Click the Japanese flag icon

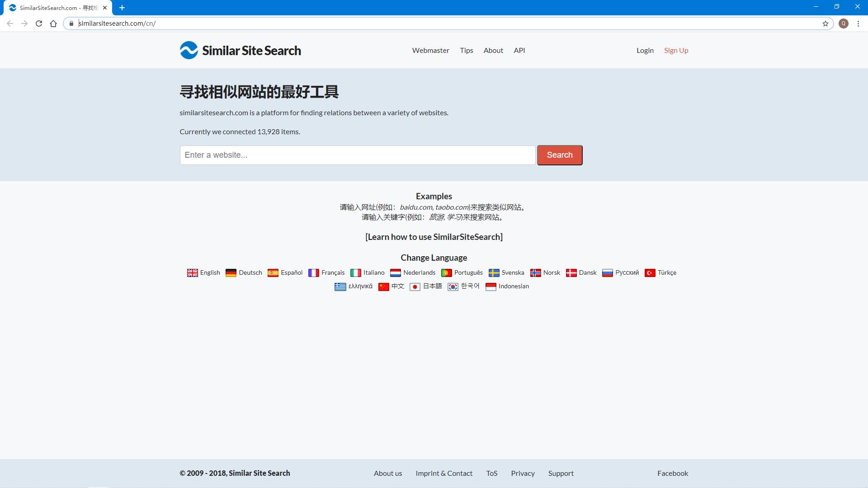pos(415,287)
